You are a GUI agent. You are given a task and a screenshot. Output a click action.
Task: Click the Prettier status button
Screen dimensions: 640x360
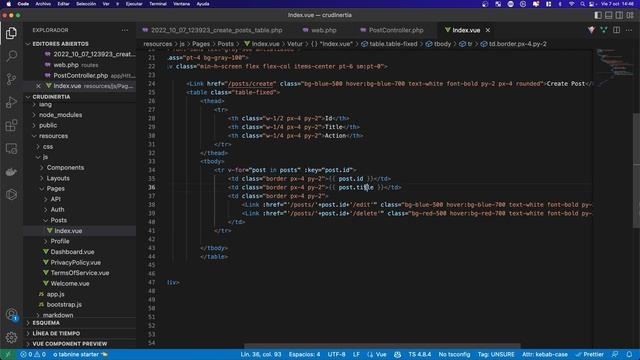tap(589, 354)
